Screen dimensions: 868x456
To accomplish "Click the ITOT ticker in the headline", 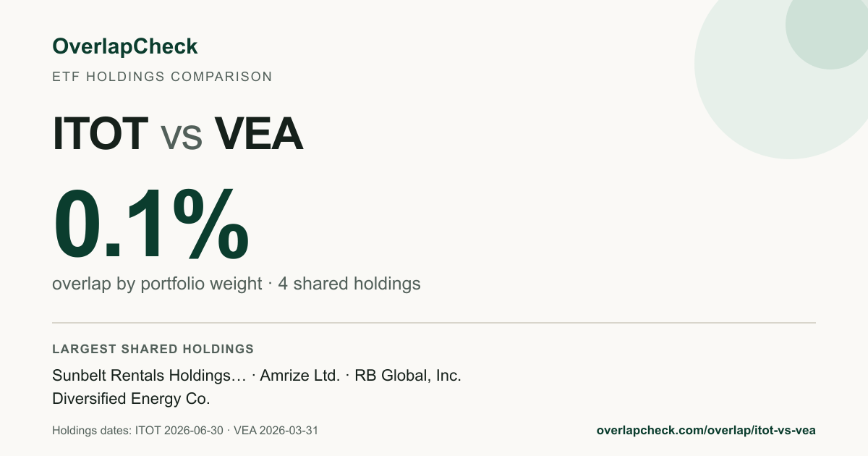I will (x=100, y=134).
